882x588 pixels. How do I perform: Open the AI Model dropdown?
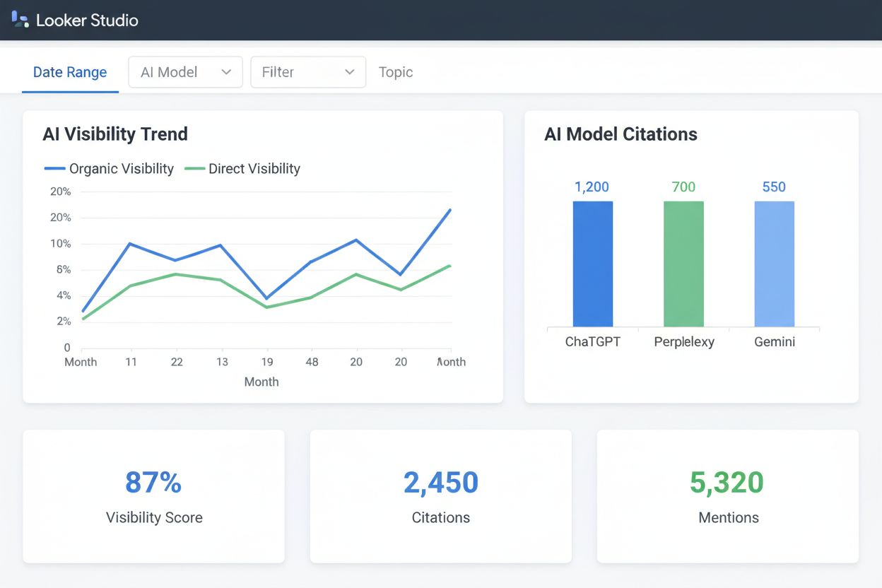185,71
